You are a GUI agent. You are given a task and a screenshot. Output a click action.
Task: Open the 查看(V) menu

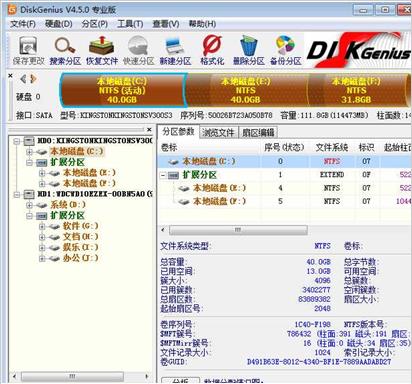[x=166, y=24]
